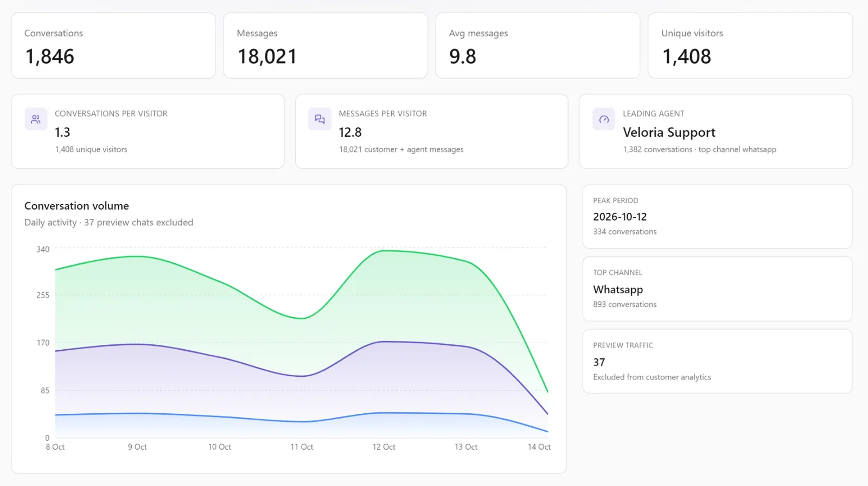Select the 1.3 conversations per visitor value
The width and height of the screenshot is (868, 486).
(62, 132)
